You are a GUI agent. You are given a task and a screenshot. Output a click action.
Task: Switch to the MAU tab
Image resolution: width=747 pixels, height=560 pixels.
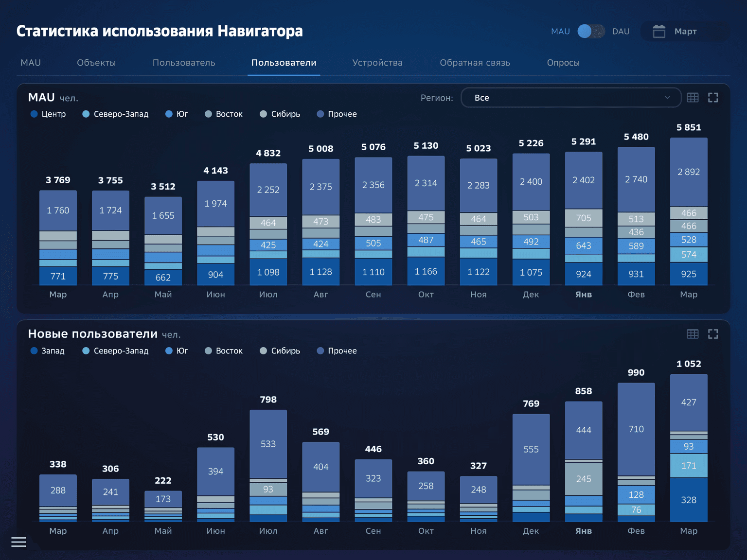(x=31, y=63)
